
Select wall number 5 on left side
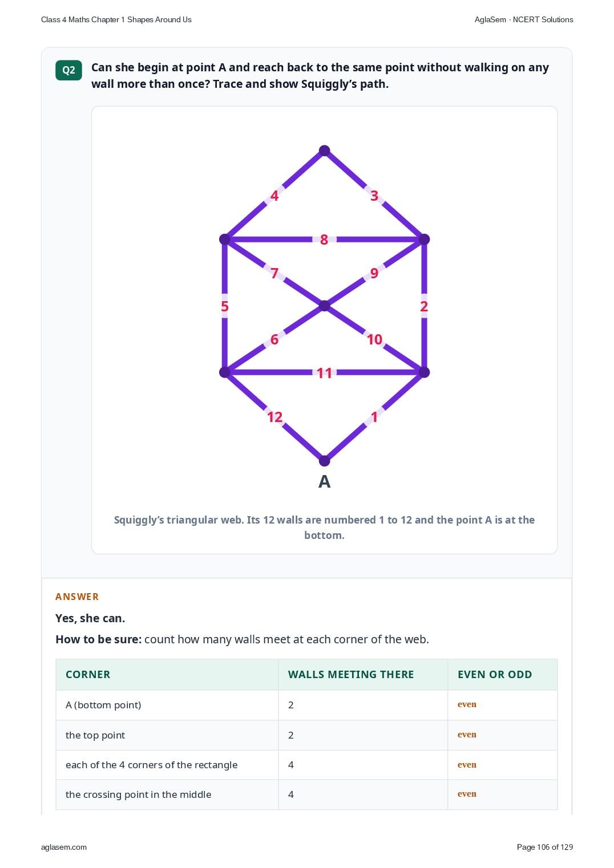225,306
